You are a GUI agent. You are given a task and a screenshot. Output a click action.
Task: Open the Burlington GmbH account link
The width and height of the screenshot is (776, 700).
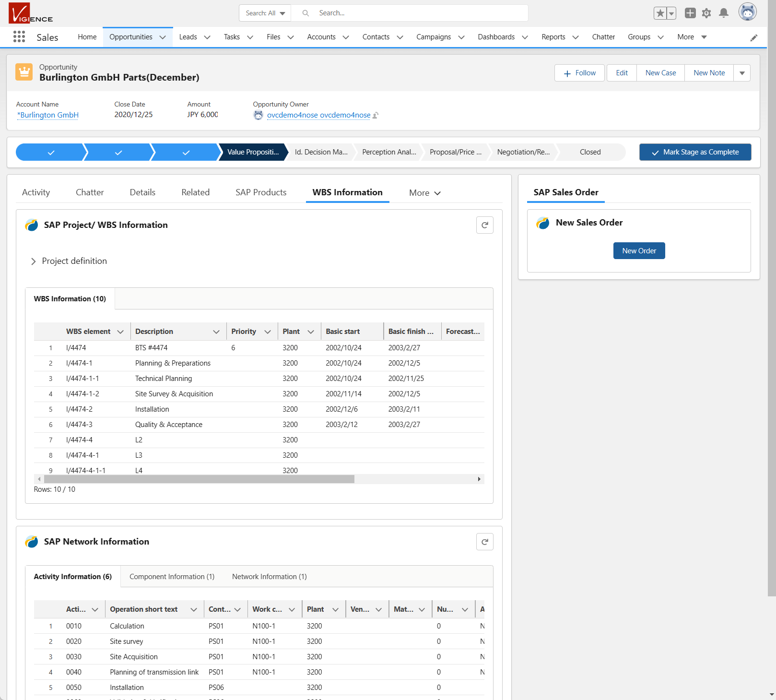(x=47, y=115)
